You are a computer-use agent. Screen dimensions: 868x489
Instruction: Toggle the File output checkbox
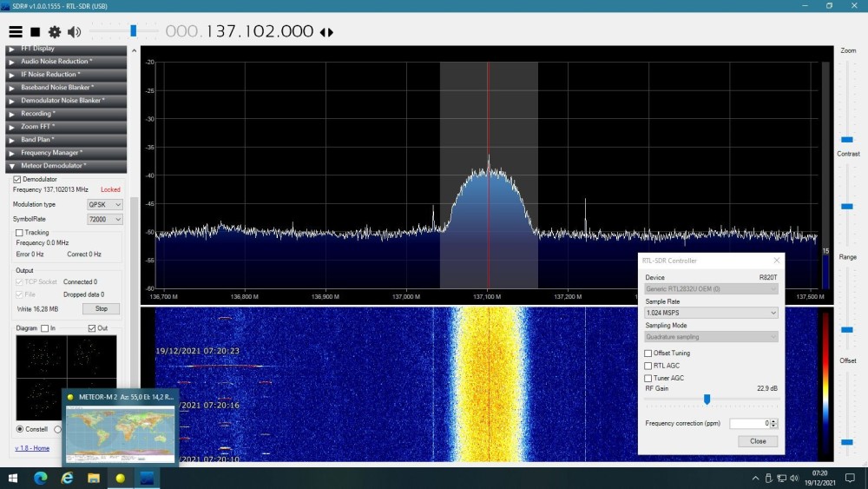[19, 294]
